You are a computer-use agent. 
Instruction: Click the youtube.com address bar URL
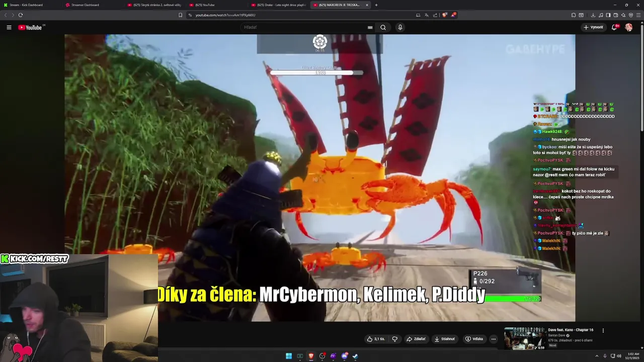tap(225, 15)
